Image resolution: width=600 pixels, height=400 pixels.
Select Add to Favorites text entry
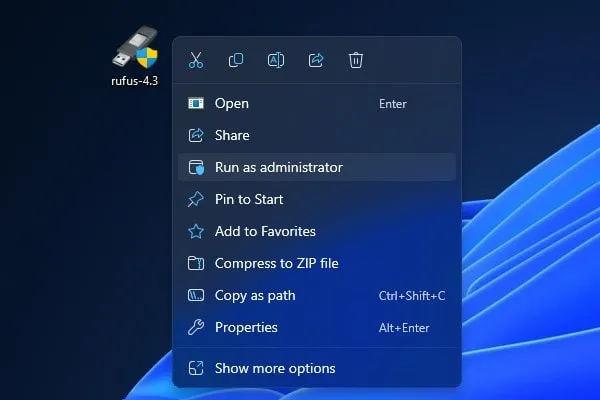(x=265, y=231)
